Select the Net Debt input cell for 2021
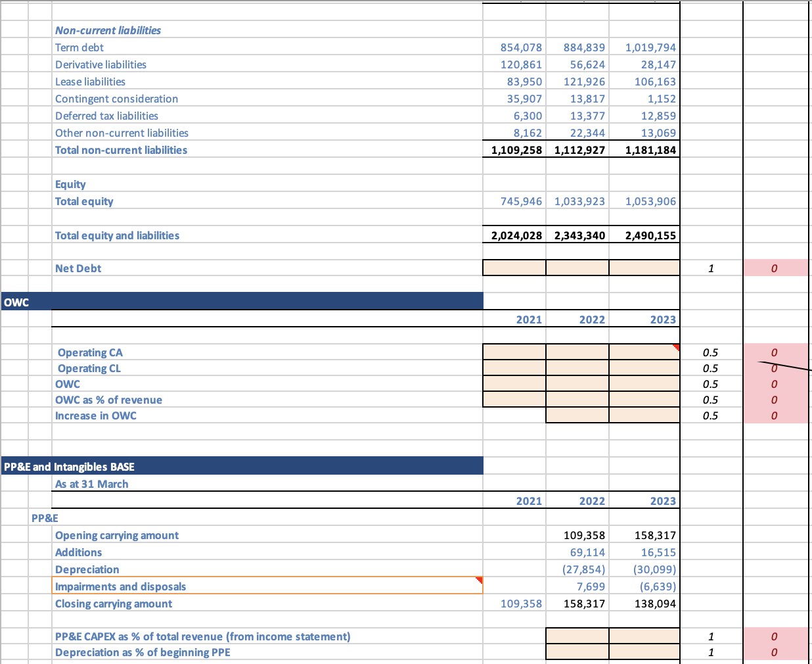This screenshot has width=812, height=664. pyautogui.click(x=514, y=268)
